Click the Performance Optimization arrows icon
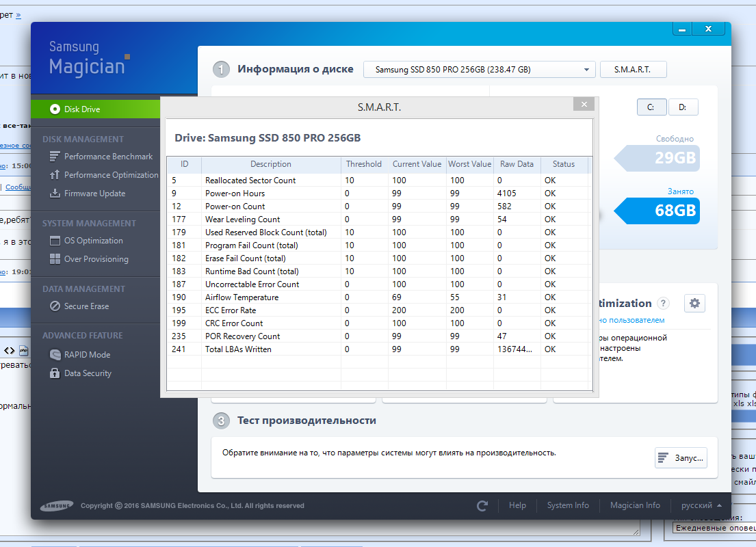 pyautogui.click(x=55, y=175)
